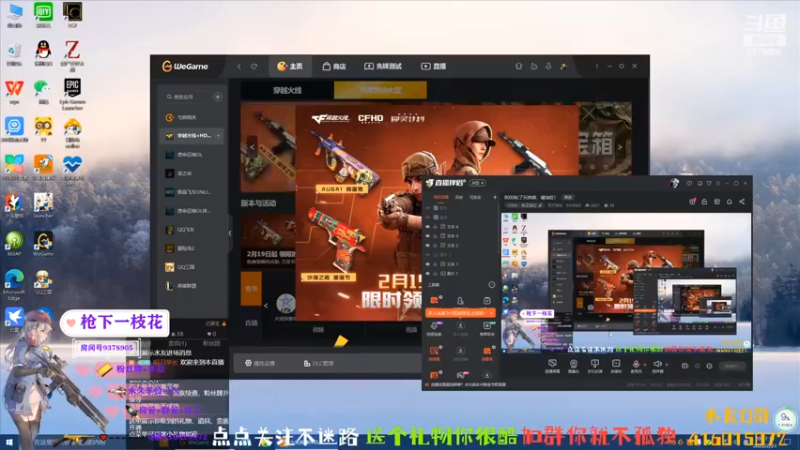The height and width of the screenshot is (450, 800).
Task: Share the stream using the share icon
Action: [742, 202]
